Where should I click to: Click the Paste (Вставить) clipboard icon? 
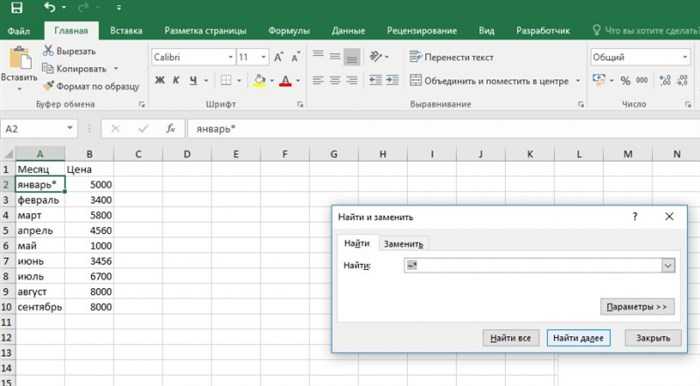click(x=19, y=58)
